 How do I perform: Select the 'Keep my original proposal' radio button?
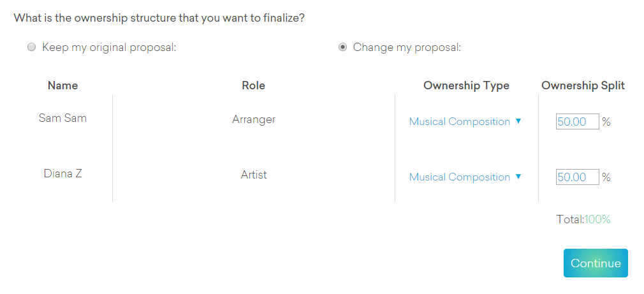tap(32, 47)
